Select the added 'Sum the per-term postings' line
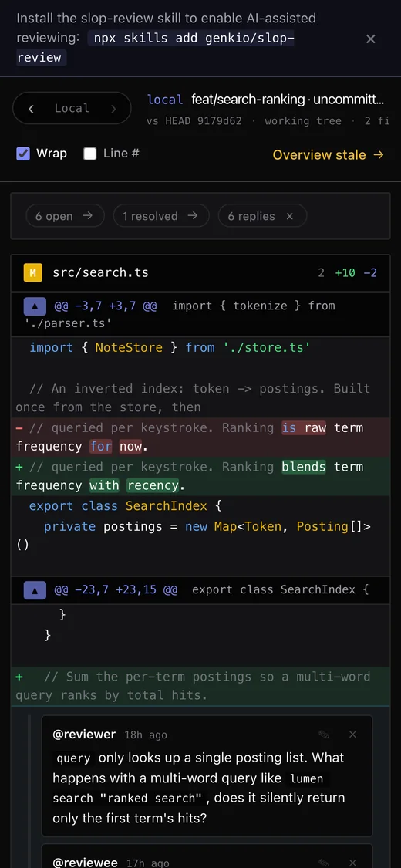 (x=200, y=686)
